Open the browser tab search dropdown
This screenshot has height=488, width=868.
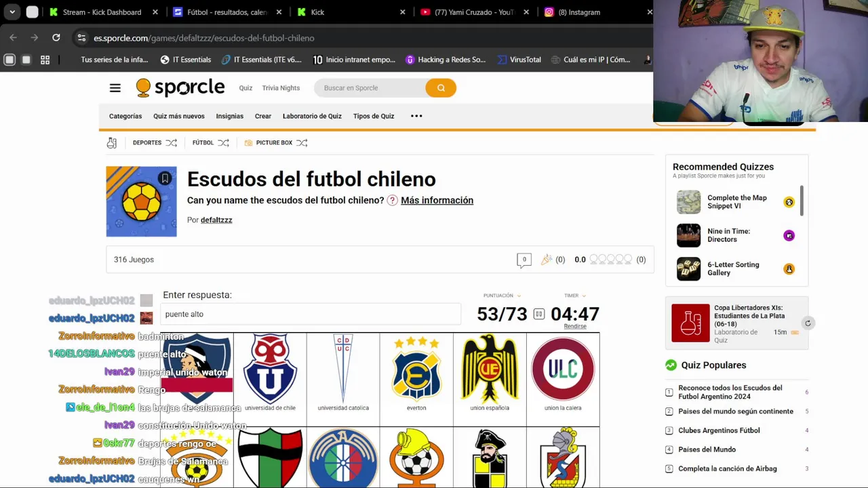(12, 12)
